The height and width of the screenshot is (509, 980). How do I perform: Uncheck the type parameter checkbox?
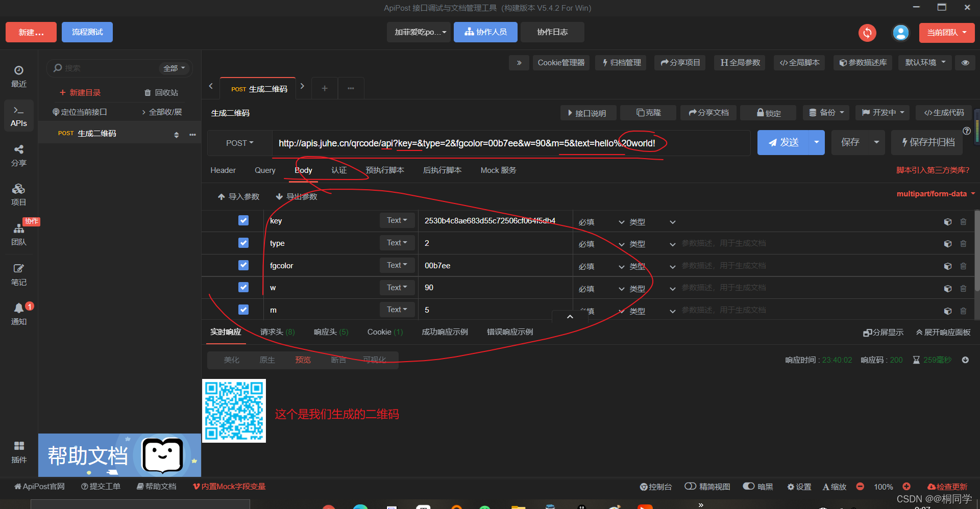[243, 243]
